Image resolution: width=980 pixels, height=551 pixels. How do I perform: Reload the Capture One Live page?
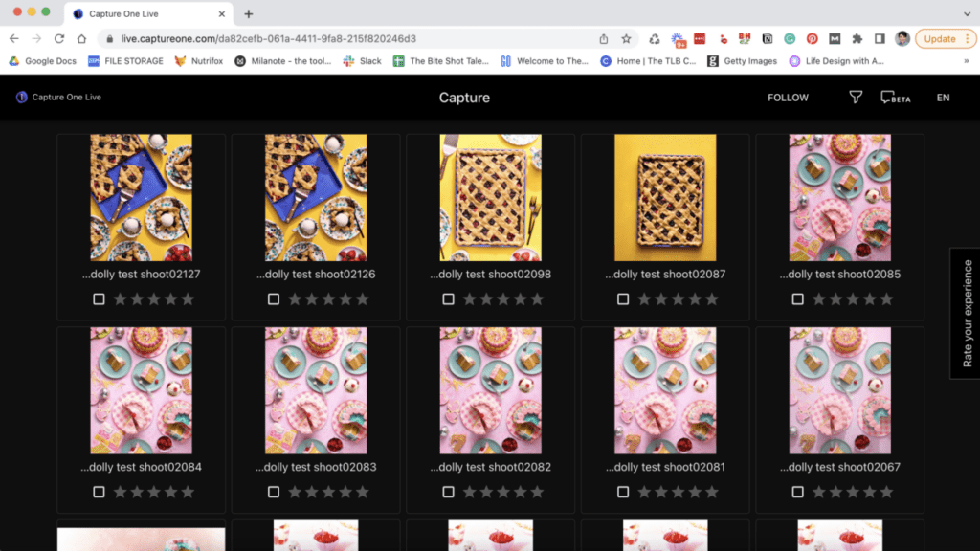[58, 38]
